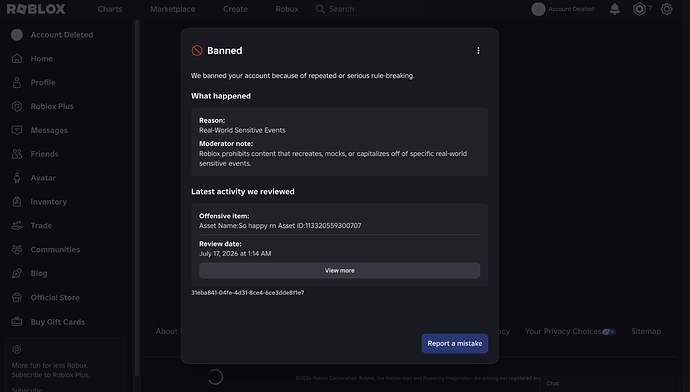
Task: Open the Robux navigation tab
Action: 287,9
